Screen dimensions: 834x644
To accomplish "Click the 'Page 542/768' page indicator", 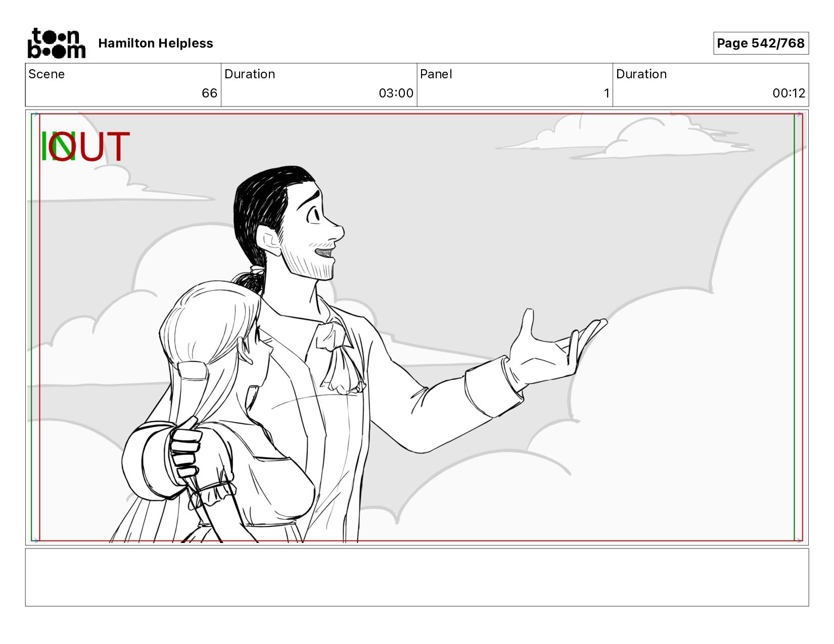I will tap(761, 43).
